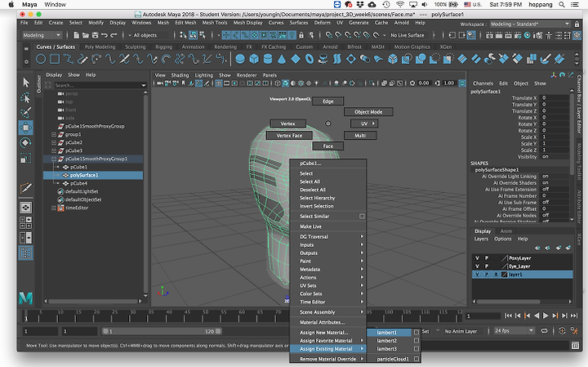Click the Object Mode marking button
The width and height of the screenshot is (588, 367).
coord(368,112)
